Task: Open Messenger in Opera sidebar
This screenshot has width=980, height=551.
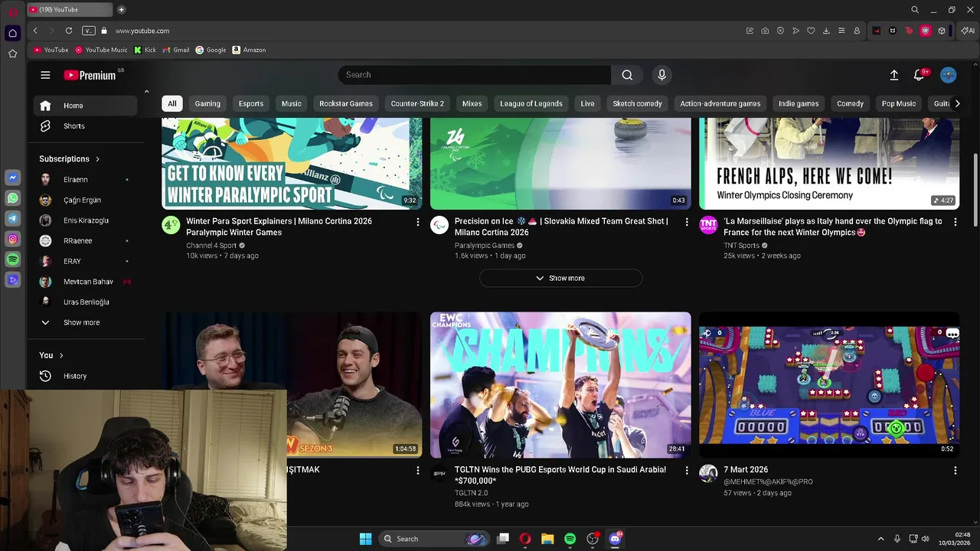Action: tap(12, 178)
